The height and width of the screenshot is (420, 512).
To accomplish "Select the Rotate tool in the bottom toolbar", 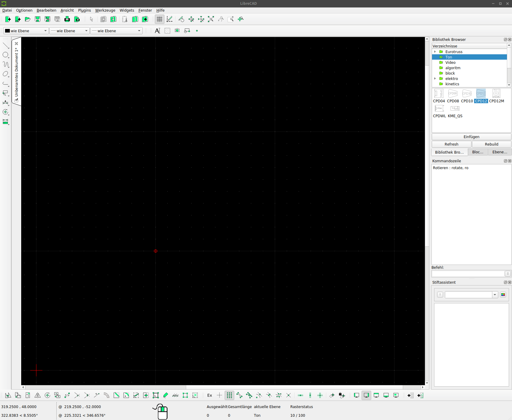I will tap(47, 395).
